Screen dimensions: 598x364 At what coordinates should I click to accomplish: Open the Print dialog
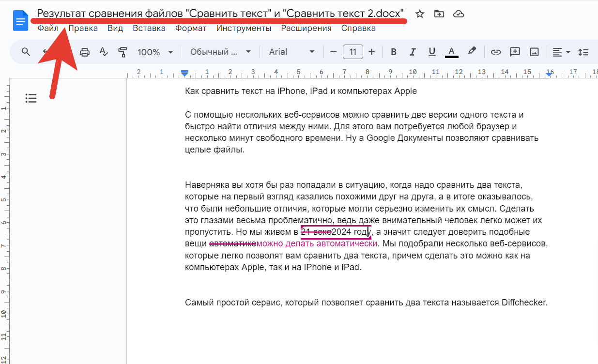84,52
